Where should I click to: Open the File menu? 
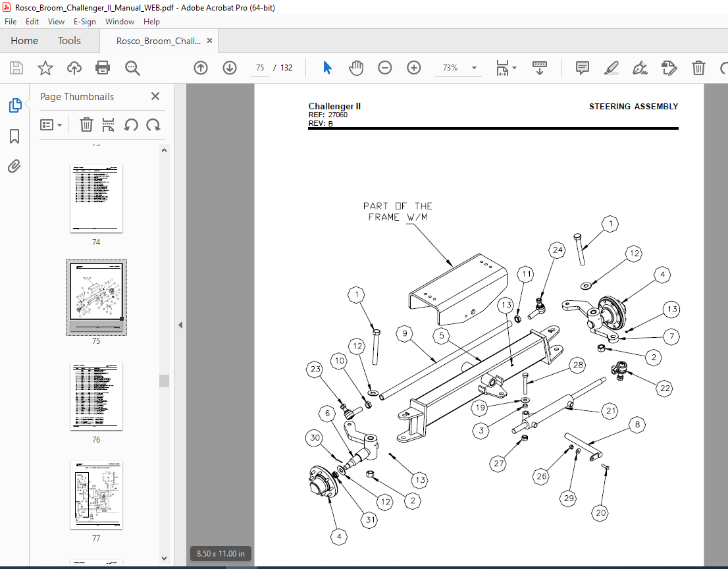(11, 21)
